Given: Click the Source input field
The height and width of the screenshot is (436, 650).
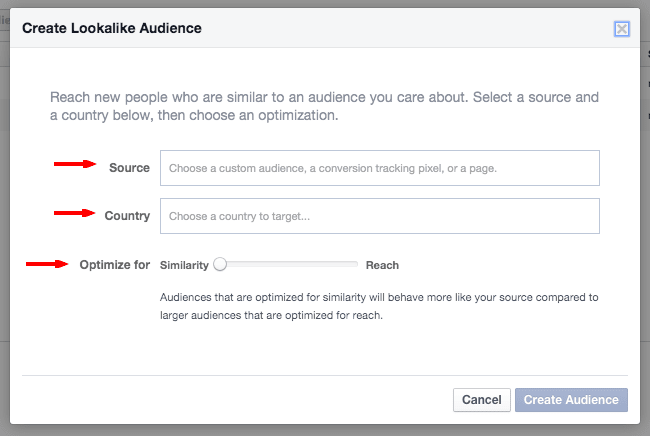Looking at the screenshot, I should pyautogui.click(x=383, y=168).
